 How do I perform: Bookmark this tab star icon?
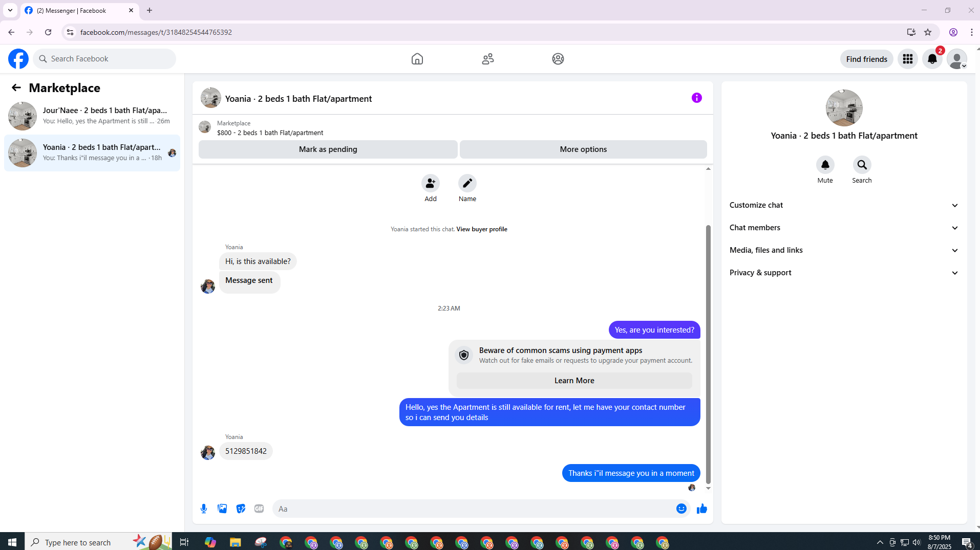click(928, 32)
